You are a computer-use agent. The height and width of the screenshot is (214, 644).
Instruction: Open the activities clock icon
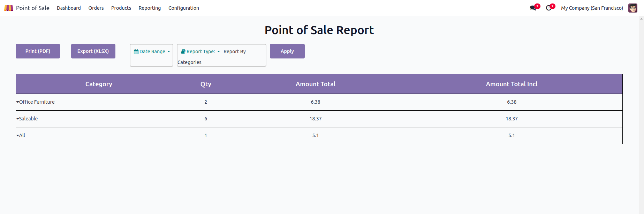549,8
